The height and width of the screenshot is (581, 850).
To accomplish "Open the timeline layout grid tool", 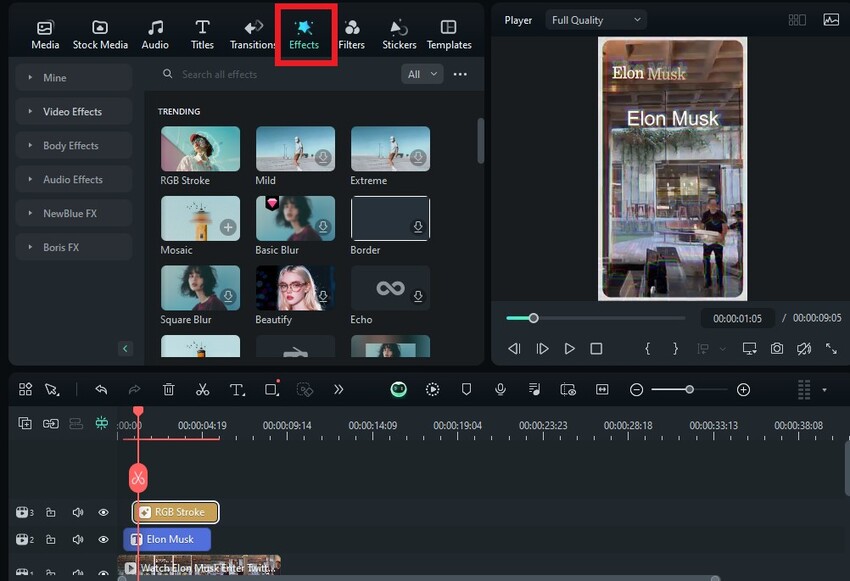I will point(25,389).
